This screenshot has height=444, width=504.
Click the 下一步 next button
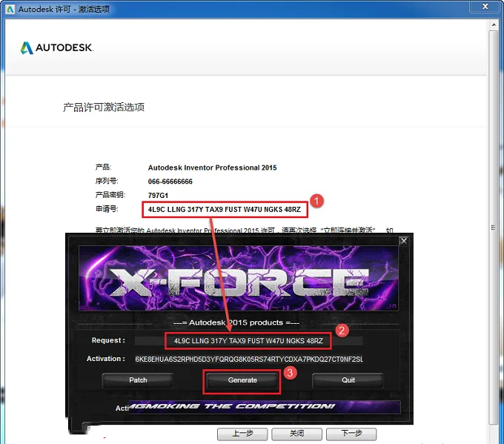(351, 434)
